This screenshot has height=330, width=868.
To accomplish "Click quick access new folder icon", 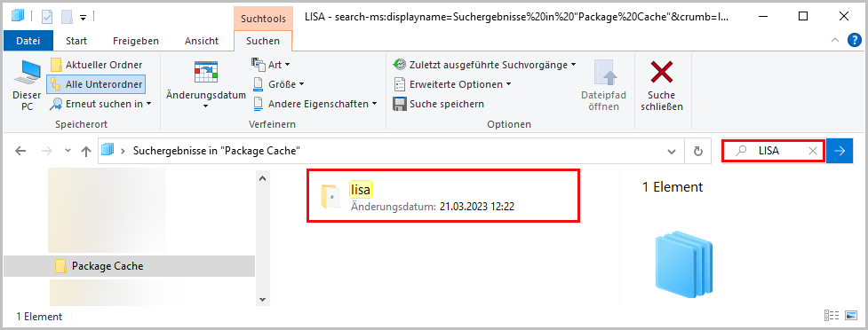I will (x=67, y=17).
